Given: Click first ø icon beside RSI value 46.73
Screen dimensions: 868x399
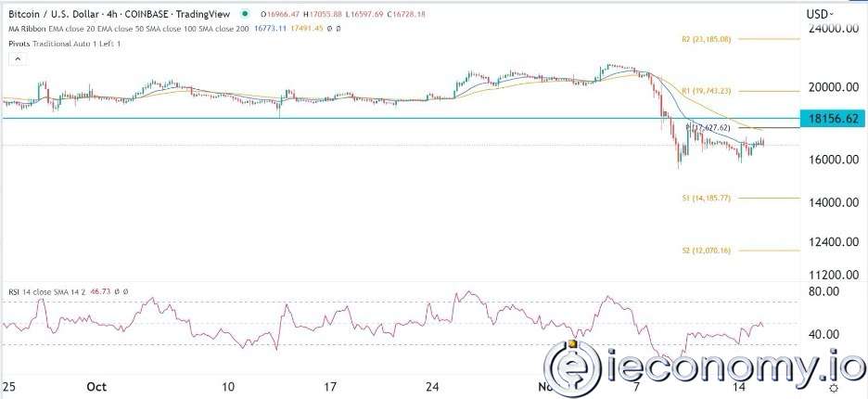Looking at the screenshot, I should tap(116, 291).
